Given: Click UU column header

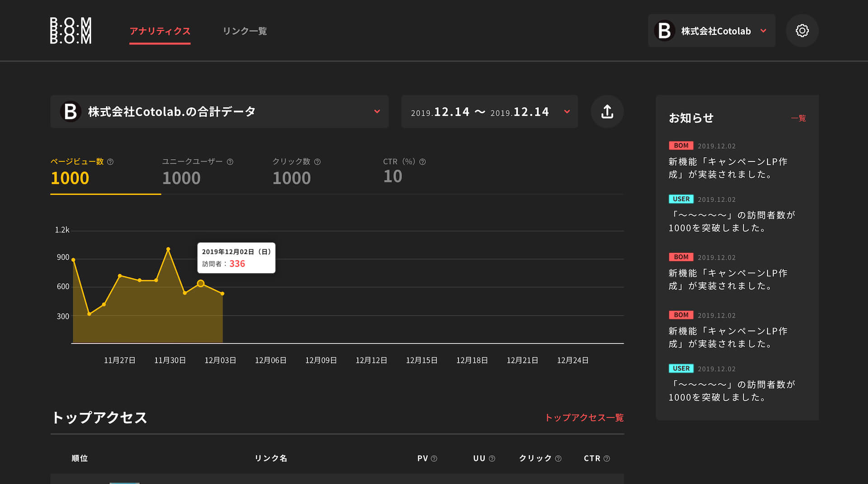Looking at the screenshot, I should [479, 459].
